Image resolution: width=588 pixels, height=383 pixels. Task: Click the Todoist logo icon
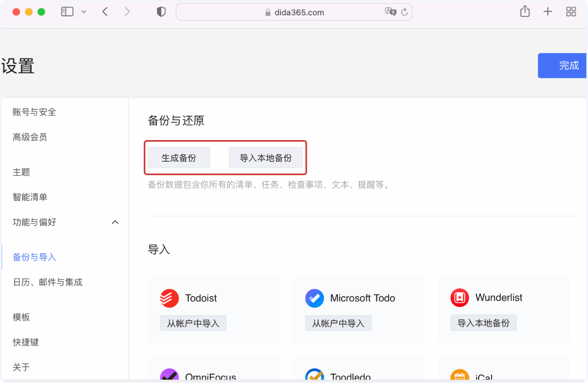click(169, 298)
